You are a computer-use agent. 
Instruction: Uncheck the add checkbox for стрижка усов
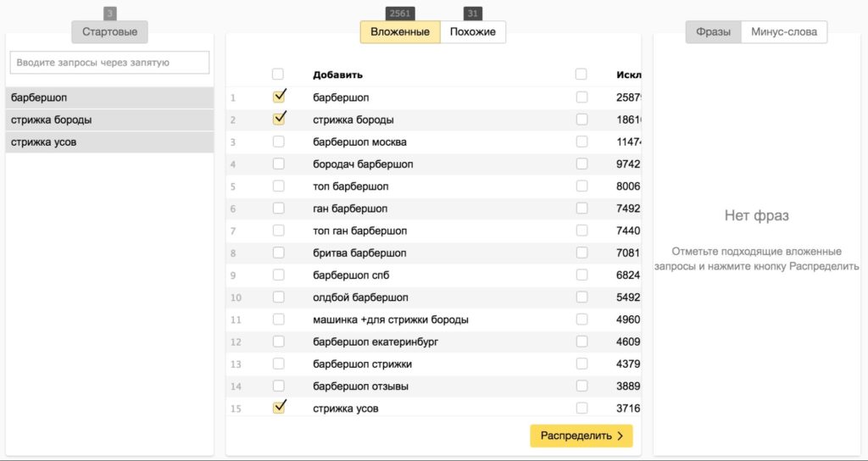click(278, 408)
